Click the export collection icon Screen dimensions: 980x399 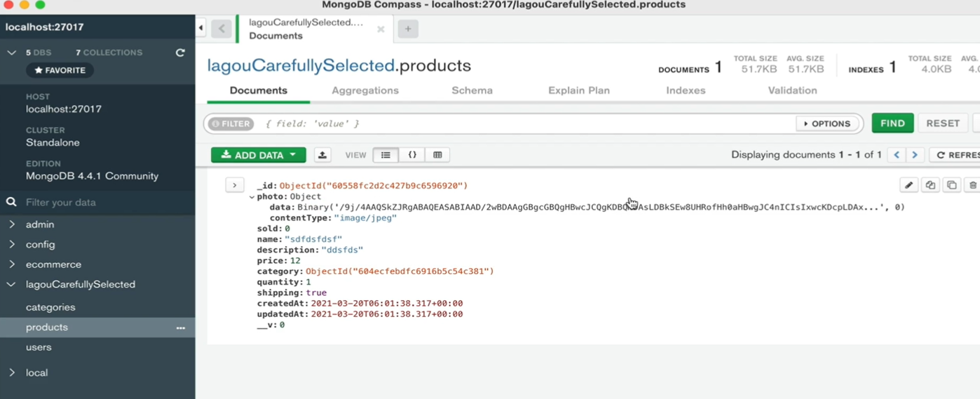[x=322, y=155]
